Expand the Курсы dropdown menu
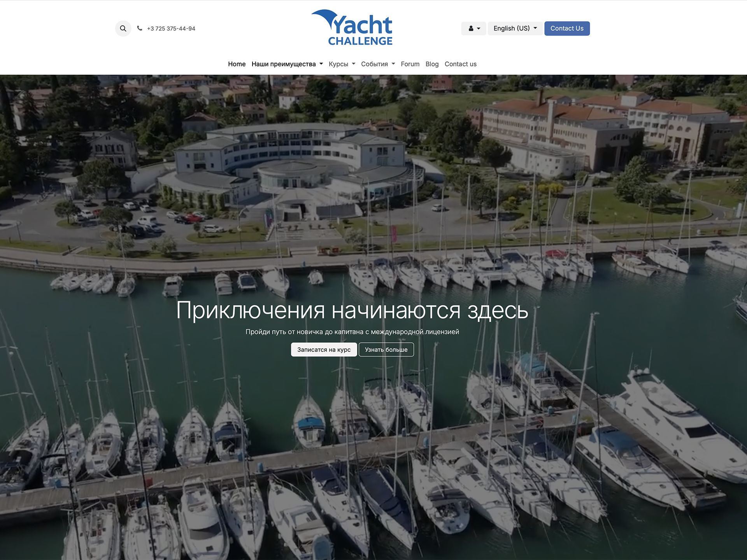 click(342, 64)
